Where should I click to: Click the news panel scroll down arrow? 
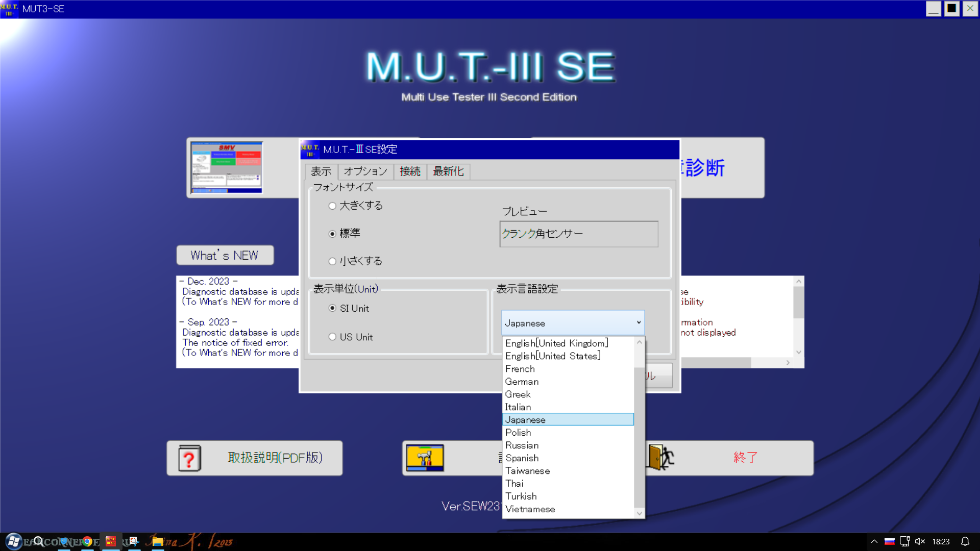(x=799, y=353)
